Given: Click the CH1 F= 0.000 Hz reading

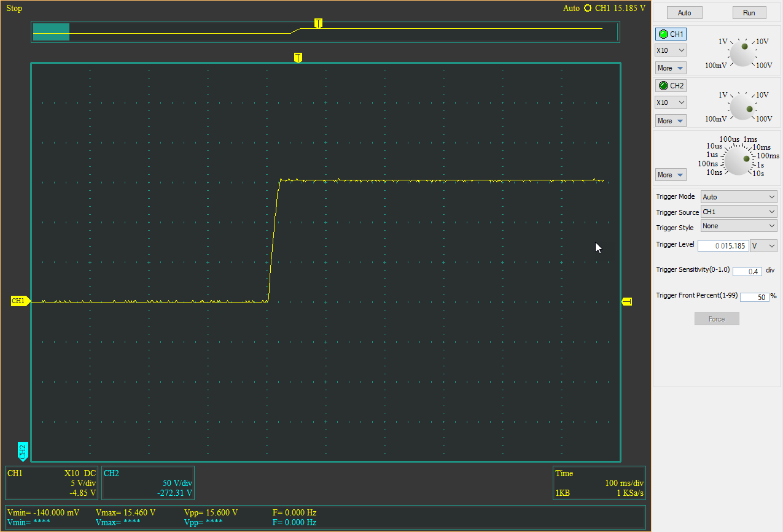Looking at the screenshot, I should pyautogui.click(x=294, y=512).
